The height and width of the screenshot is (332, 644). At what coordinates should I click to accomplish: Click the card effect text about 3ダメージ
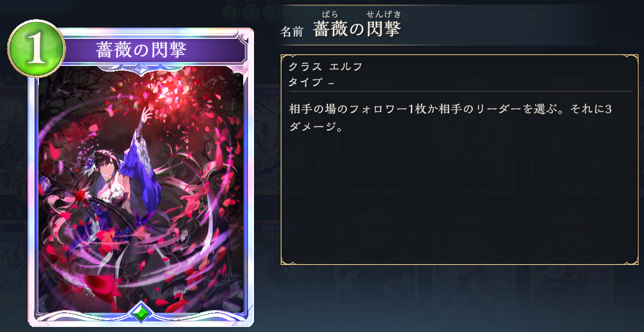451,118
